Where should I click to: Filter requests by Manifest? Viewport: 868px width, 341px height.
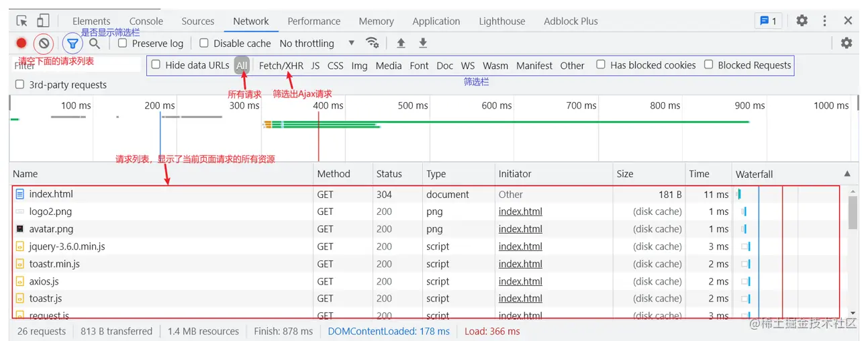coord(534,65)
